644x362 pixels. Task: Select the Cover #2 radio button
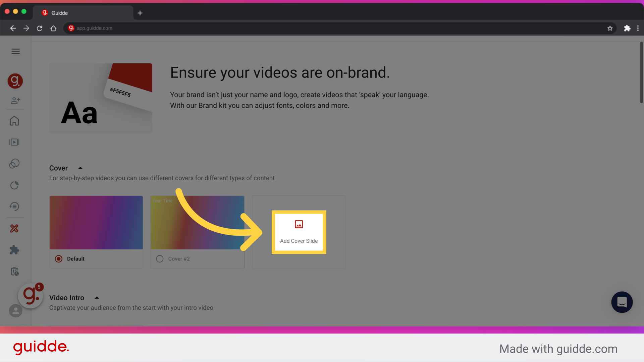[x=160, y=258]
